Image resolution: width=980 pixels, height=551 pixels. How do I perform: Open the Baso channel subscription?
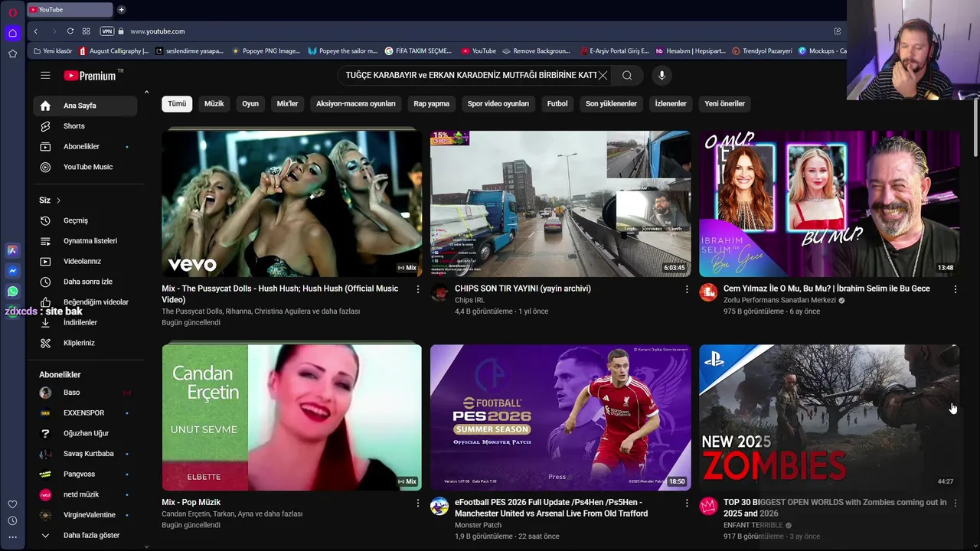point(85,393)
